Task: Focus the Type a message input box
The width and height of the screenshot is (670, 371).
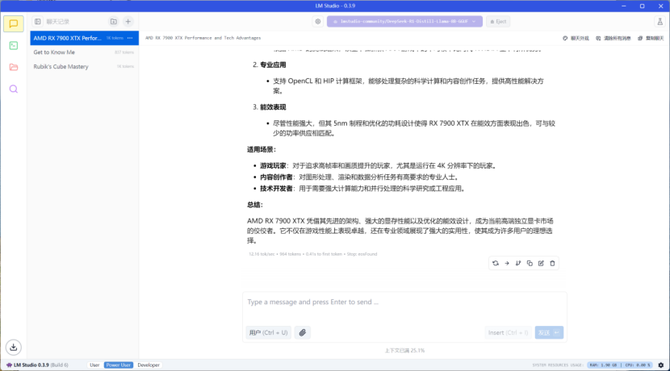Action: (x=404, y=302)
